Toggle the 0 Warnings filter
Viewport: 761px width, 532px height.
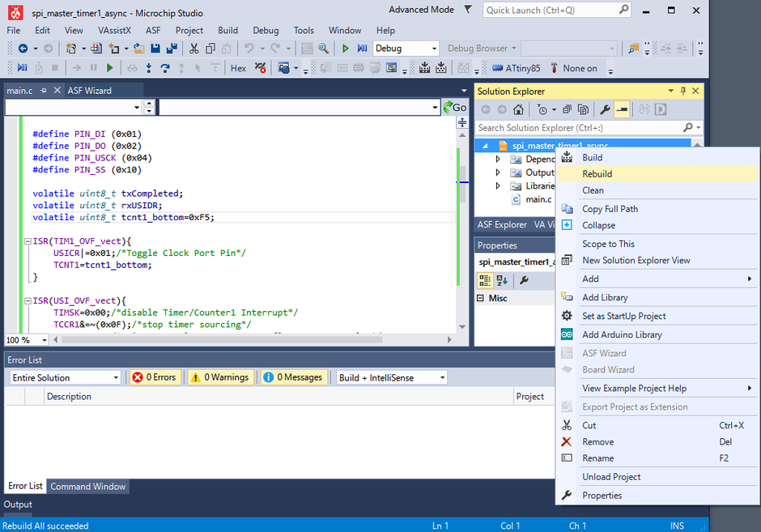(220, 377)
